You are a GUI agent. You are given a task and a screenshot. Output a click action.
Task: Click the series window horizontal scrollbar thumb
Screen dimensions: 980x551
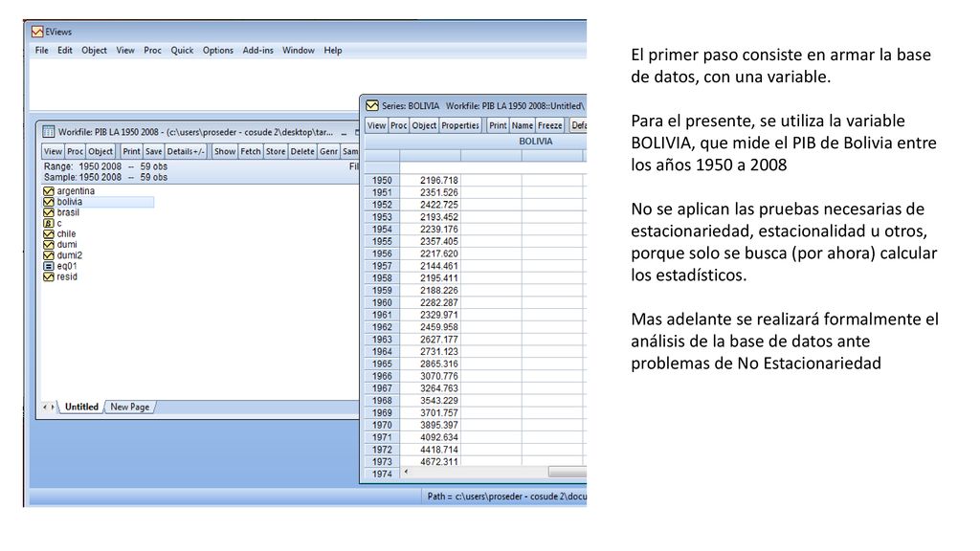coord(568,472)
